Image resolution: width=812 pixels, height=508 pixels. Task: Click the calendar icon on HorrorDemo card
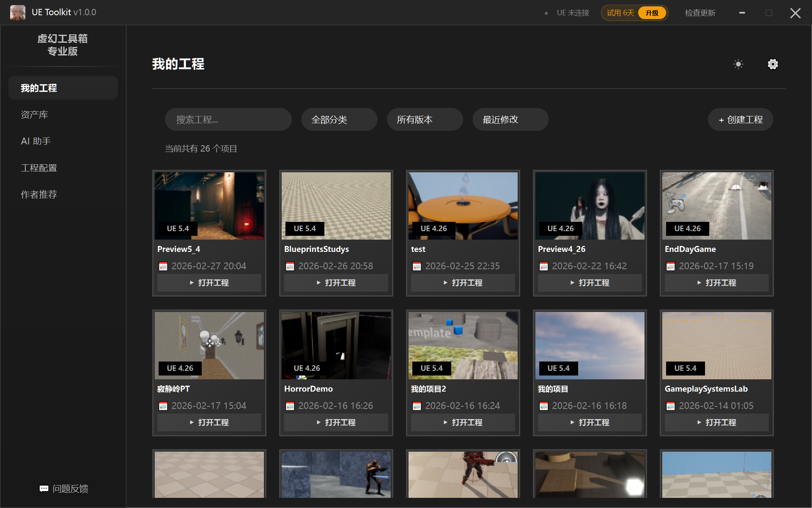(x=290, y=406)
